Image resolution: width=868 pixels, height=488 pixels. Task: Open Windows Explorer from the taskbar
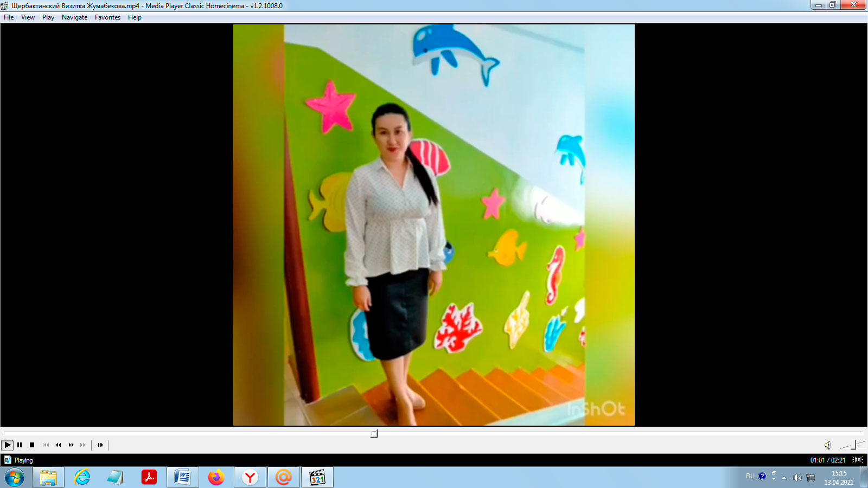[x=48, y=478]
